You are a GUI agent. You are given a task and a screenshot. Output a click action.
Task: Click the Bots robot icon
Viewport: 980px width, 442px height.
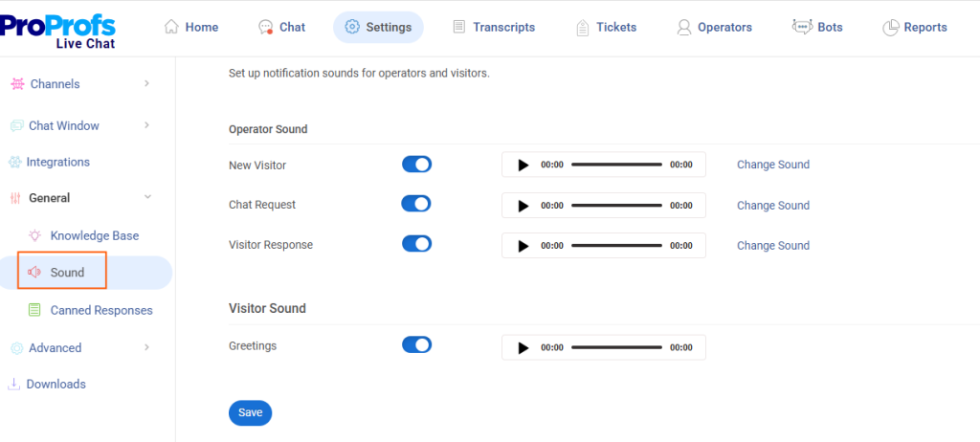pos(801,27)
